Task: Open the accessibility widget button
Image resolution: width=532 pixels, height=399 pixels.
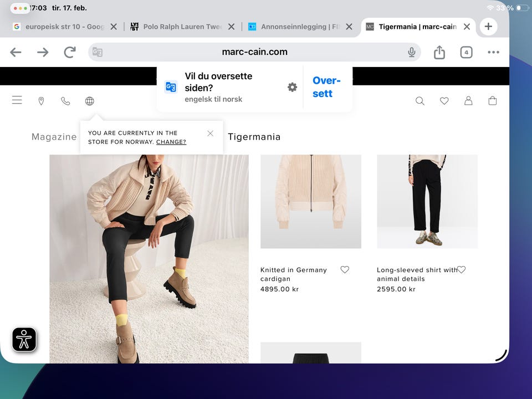Action: click(24, 339)
